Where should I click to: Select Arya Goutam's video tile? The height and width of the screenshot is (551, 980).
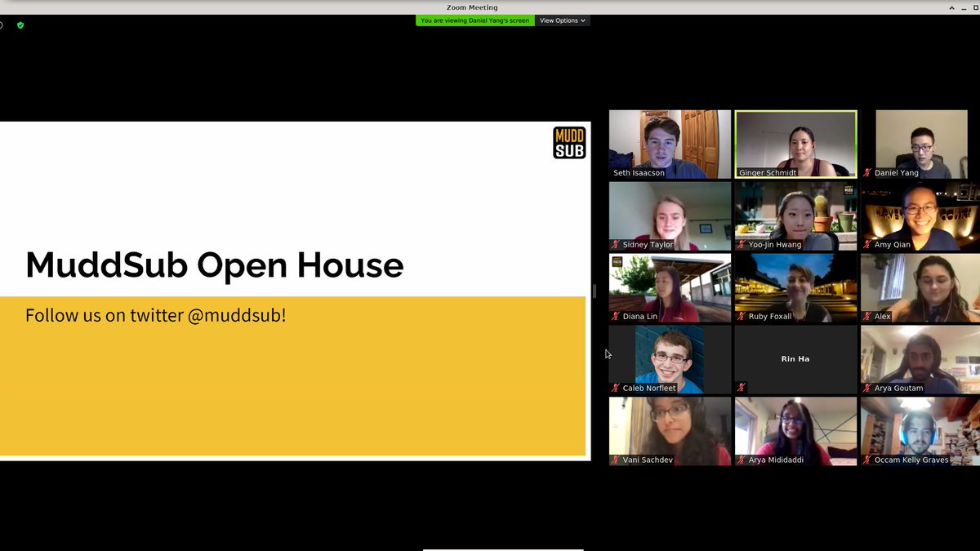(x=920, y=360)
